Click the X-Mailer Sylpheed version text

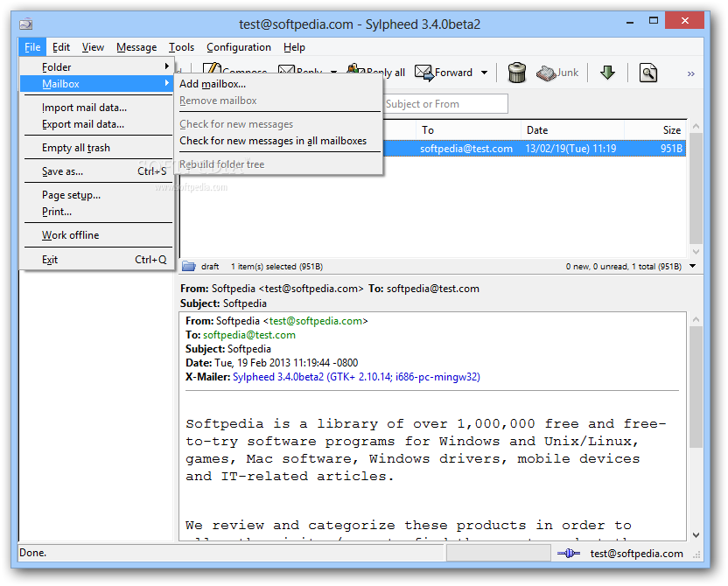coord(356,377)
